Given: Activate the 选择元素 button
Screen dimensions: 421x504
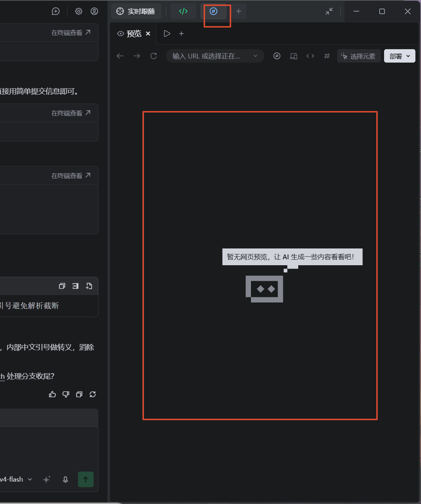Looking at the screenshot, I should 359,56.
